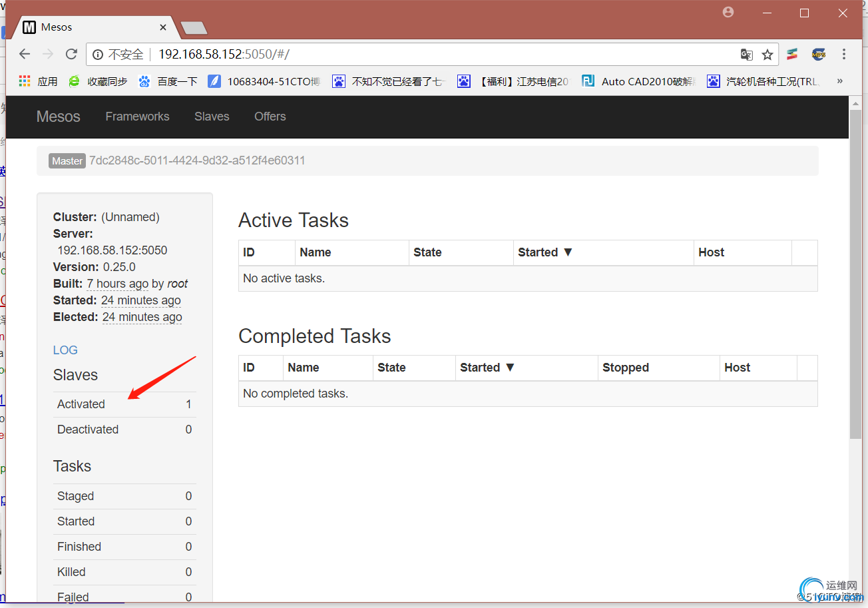Image resolution: width=868 pixels, height=608 pixels.
Task: View site info for 不安全 connection
Action: [x=117, y=55]
